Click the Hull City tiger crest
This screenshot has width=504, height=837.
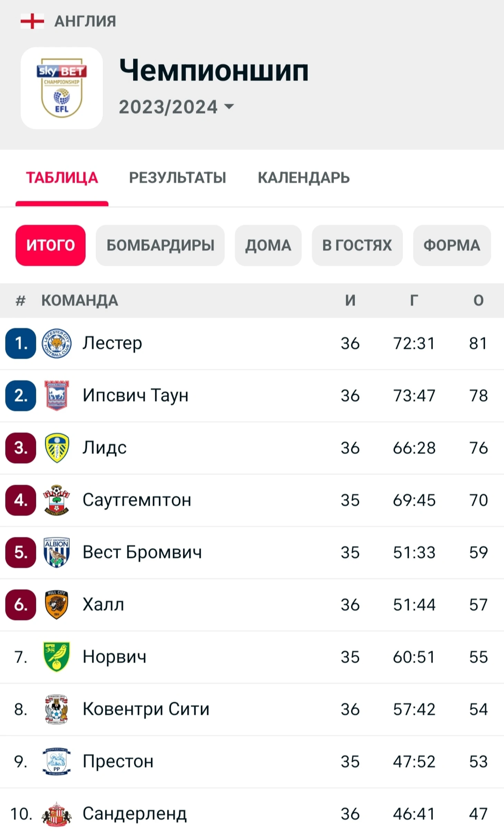(x=57, y=605)
